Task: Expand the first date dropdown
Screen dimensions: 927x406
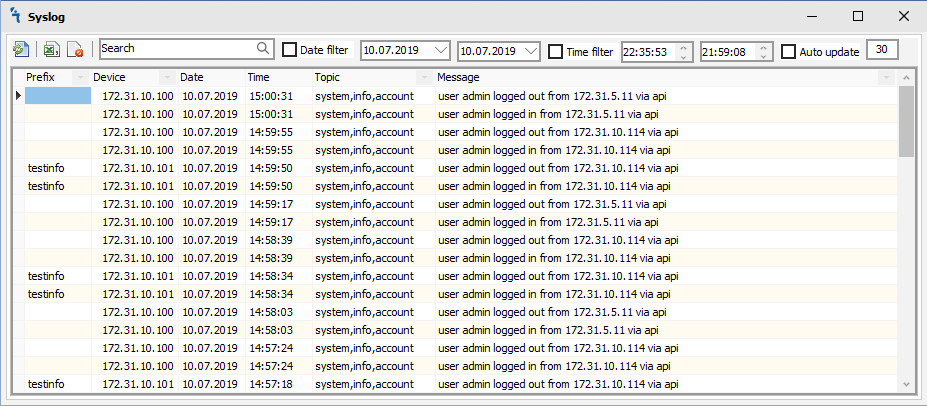Action: (x=442, y=50)
